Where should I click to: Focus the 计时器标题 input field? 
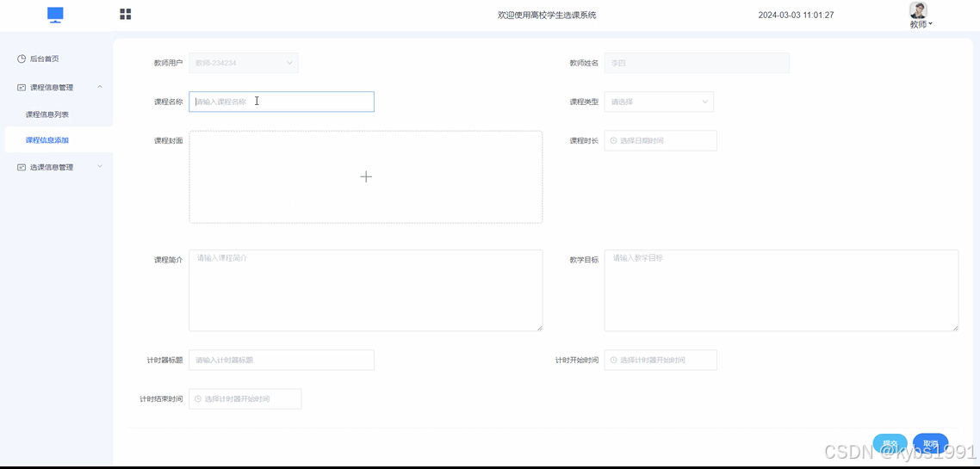point(282,360)
